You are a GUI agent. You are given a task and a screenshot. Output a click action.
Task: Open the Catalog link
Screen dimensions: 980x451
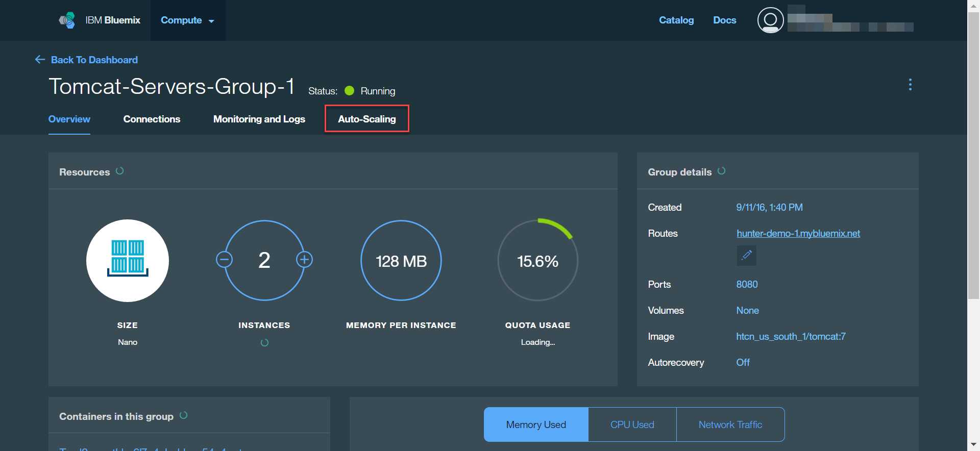(x=676, y=20)
